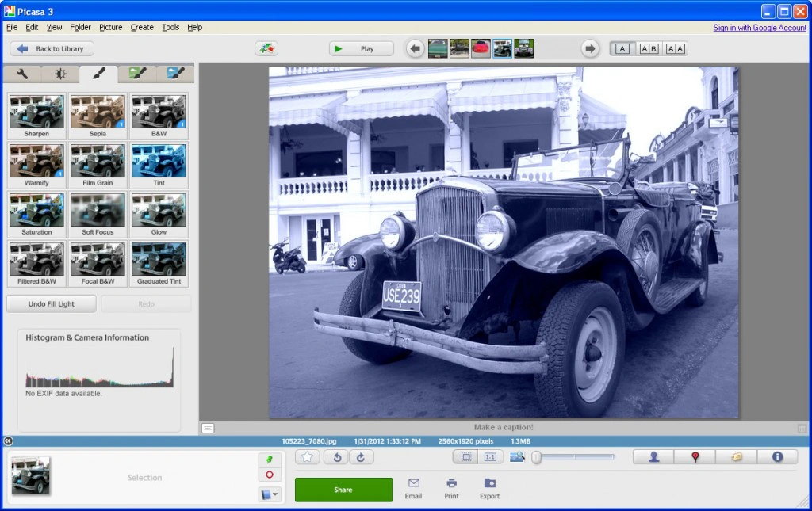Hold selected items with green pin
Image resolution: width=812 pixels, height=511 pixels.
click(270, 460)
